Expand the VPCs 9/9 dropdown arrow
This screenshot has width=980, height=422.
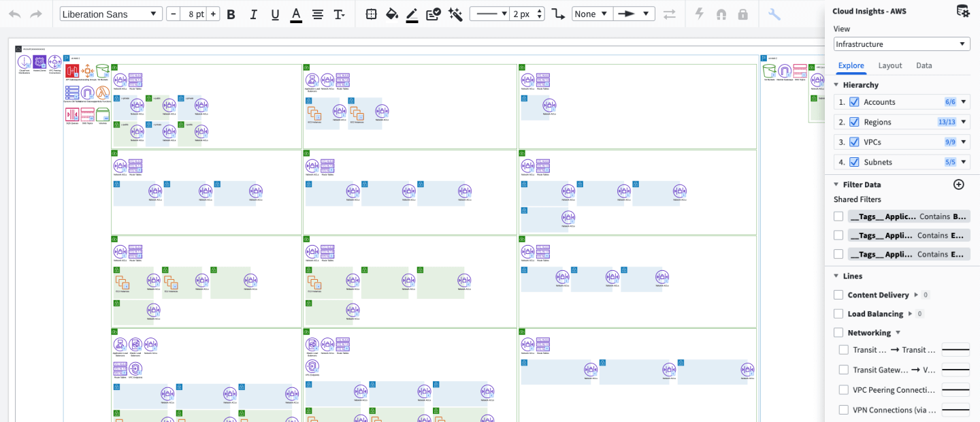pos(964,142)
